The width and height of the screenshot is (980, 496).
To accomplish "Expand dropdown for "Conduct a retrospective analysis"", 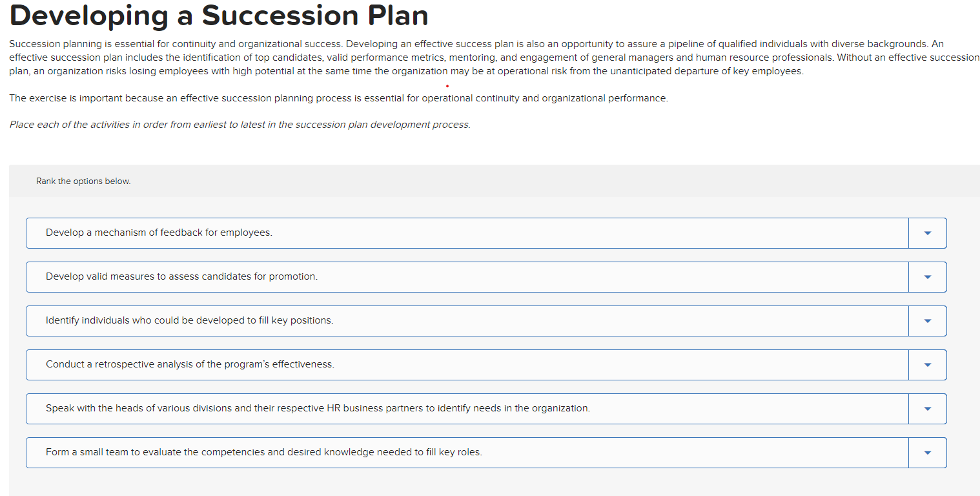I will click(x=928, y=364).
